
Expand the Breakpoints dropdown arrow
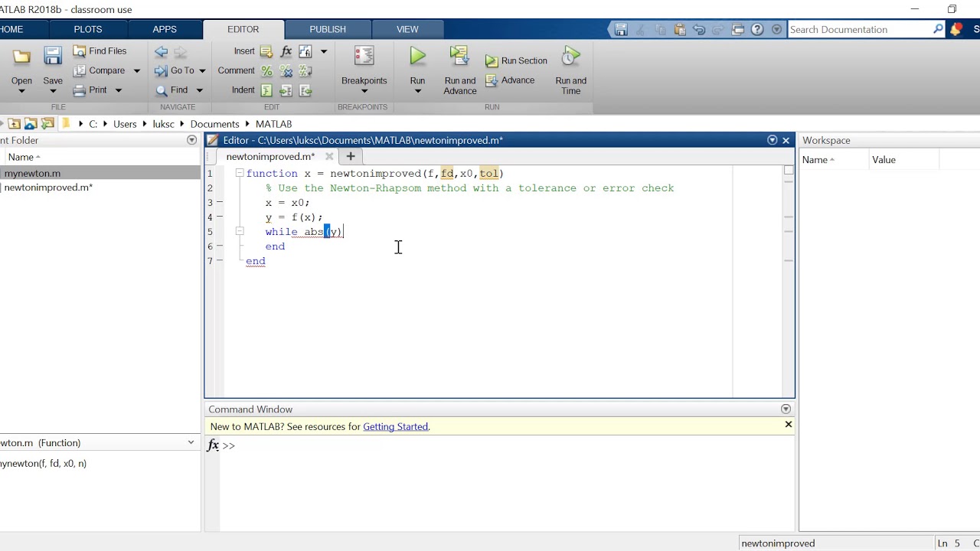[364, 91]
